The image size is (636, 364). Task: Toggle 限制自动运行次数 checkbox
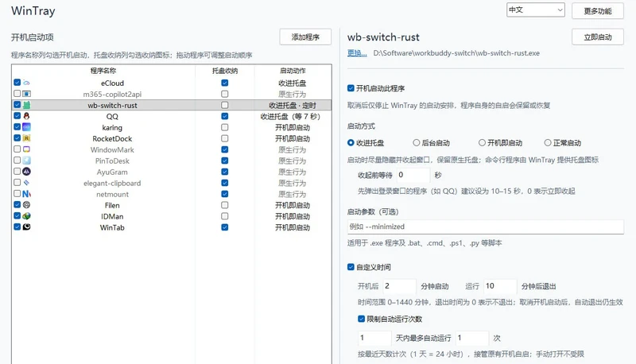(x=362, y=319)
